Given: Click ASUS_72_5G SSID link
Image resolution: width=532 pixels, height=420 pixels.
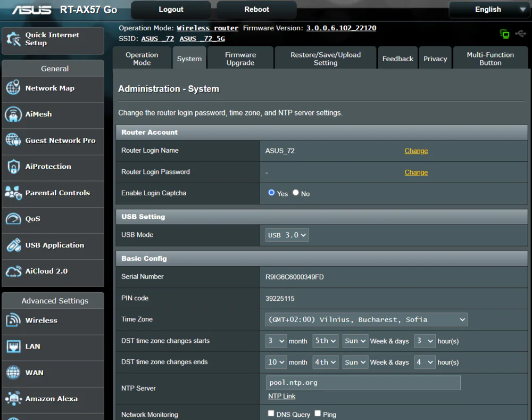Looking at the screenshot, I should [x=202, y=39].
